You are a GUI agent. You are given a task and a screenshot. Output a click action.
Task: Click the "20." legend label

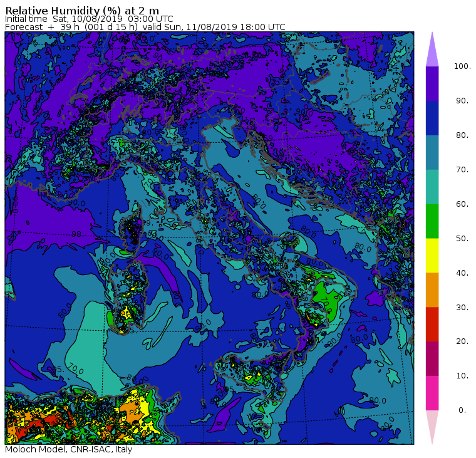click(462, 341)
